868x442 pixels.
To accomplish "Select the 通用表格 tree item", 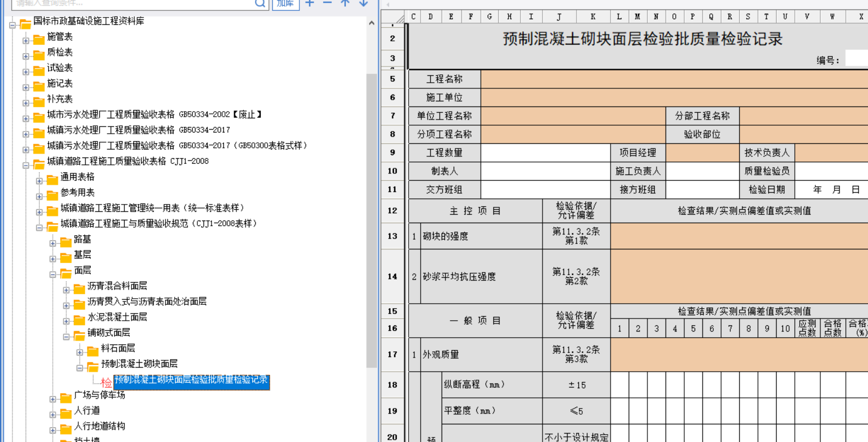I will [78, 177].
